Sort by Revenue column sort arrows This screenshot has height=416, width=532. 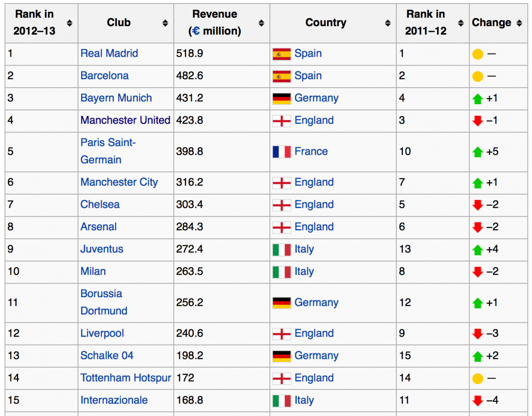point(262,23)
